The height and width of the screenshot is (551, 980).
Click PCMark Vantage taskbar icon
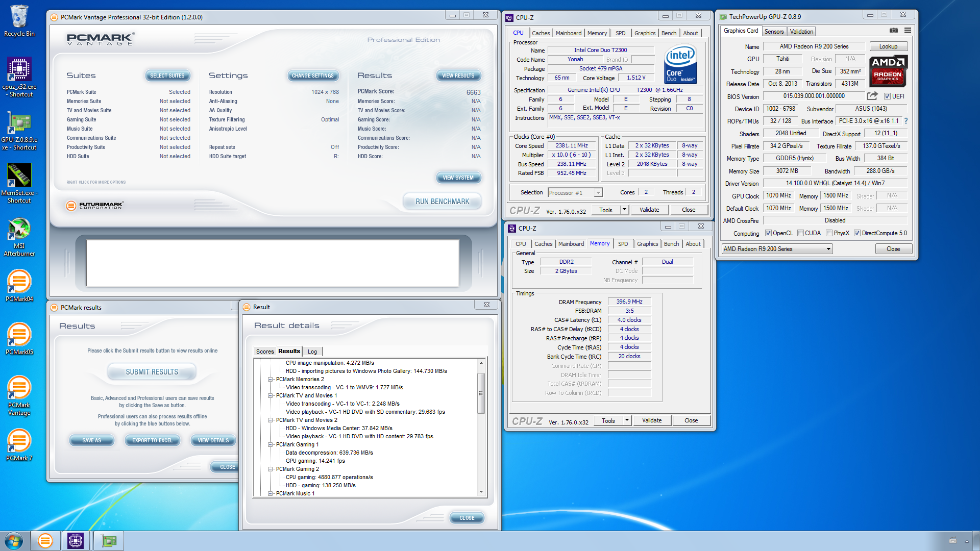pyautogui.click(x=45, y=541)
